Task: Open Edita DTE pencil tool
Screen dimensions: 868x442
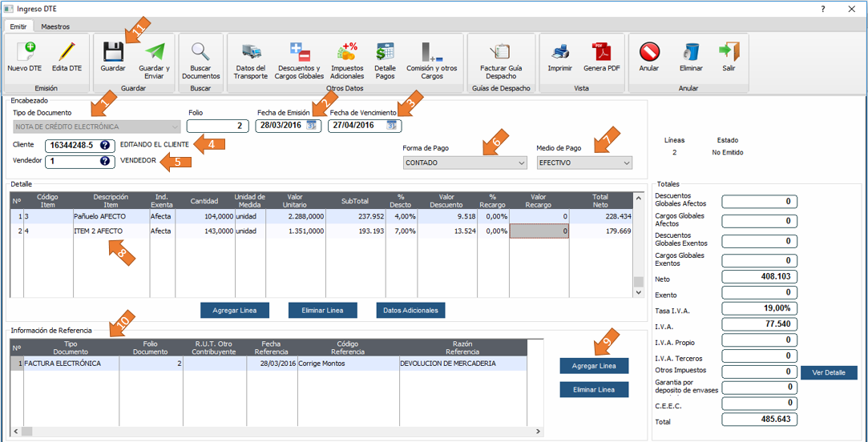Action: point(67,52)
